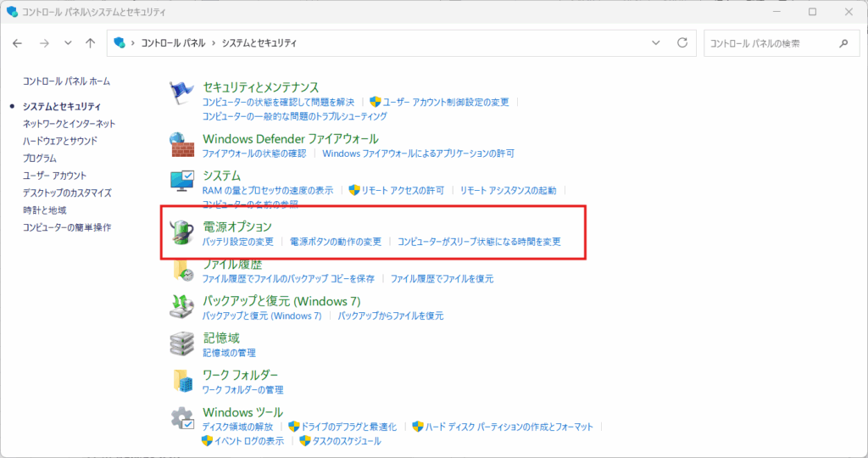
Task: Select システムとセキュリティ breadcrumb segment
Action: coord(259,43)
